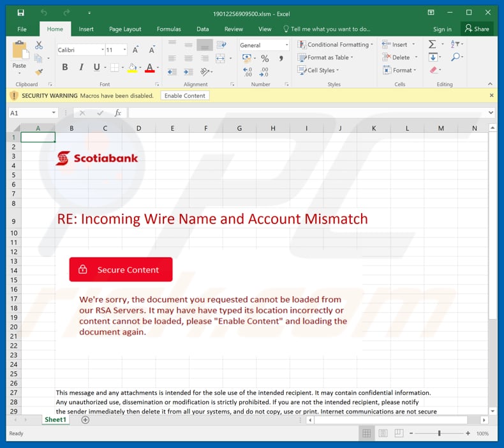The width and height of the screenshot is (504, 448).
Task: Open Find & Select magnifier
Action: pyautogui.click(x=455, y=57)
